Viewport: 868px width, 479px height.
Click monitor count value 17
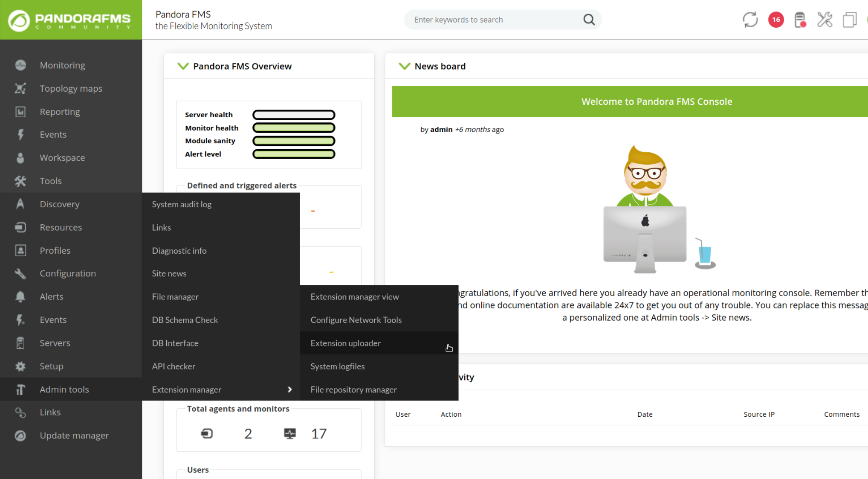[x=319, y=434]
